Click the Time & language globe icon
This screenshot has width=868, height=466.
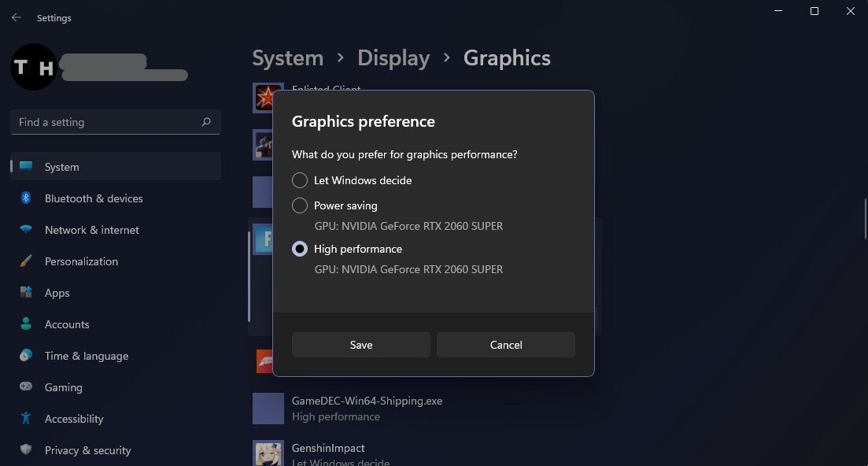(26, 355)
